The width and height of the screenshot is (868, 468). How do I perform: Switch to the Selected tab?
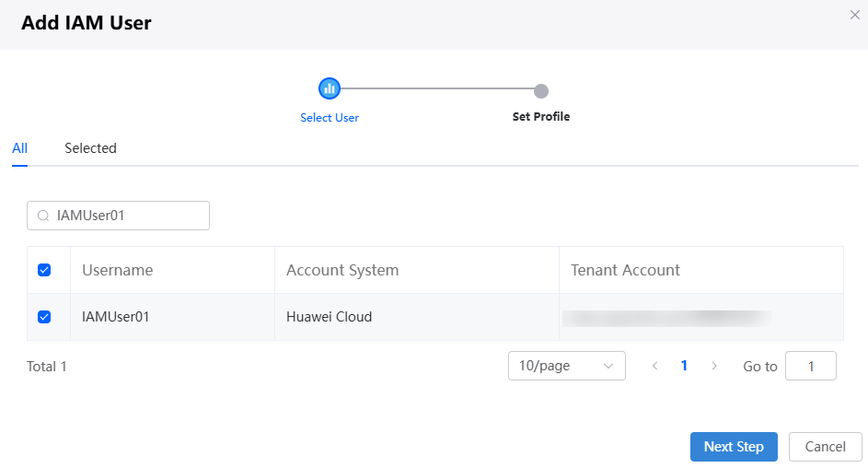point(90,148)
